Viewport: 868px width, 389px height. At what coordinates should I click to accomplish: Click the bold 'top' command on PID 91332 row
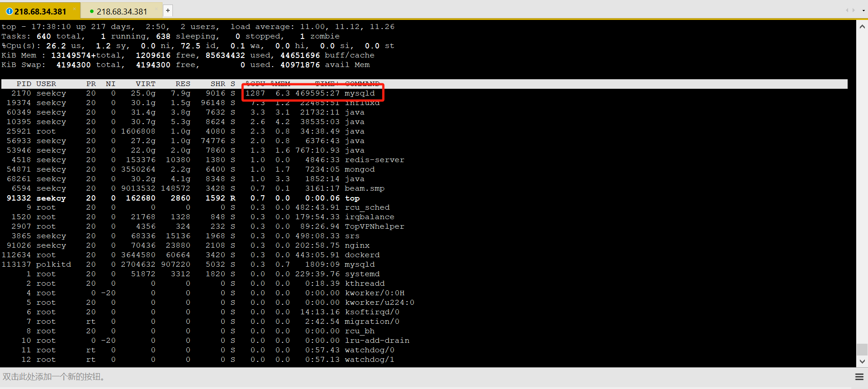tap(353, 198)
